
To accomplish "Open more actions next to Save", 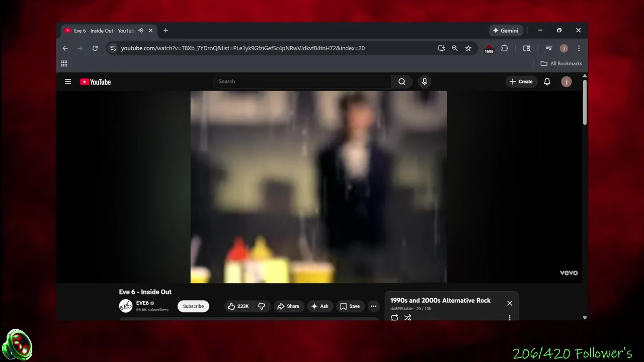I will click(373, 306).
